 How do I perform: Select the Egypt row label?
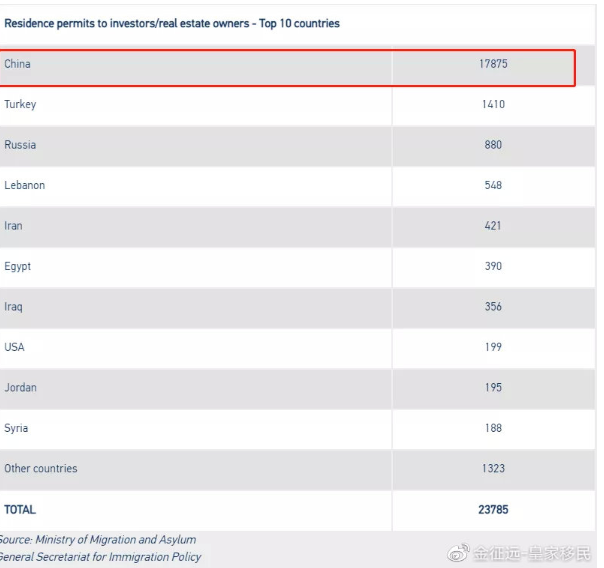point(18,266)
